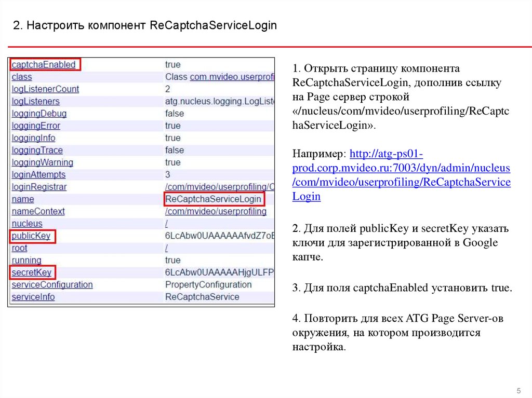Open the loggingDebug property
Screen dimensions: 532x398
[x=39, y=114]
